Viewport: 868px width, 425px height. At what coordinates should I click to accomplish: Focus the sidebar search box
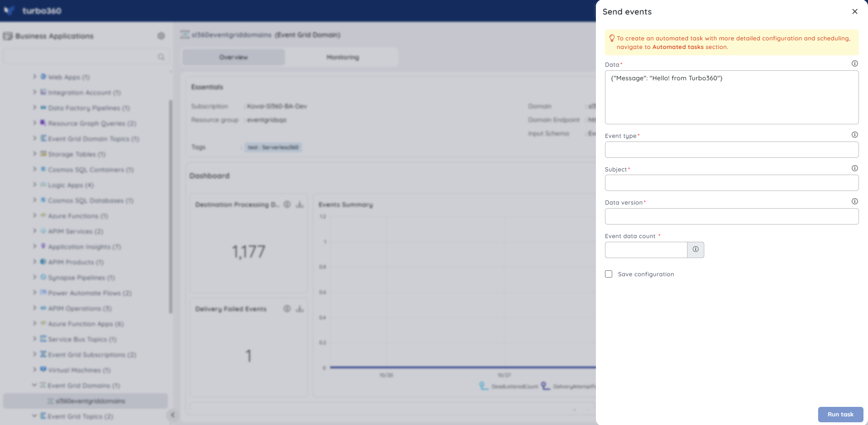pos(85,57)
